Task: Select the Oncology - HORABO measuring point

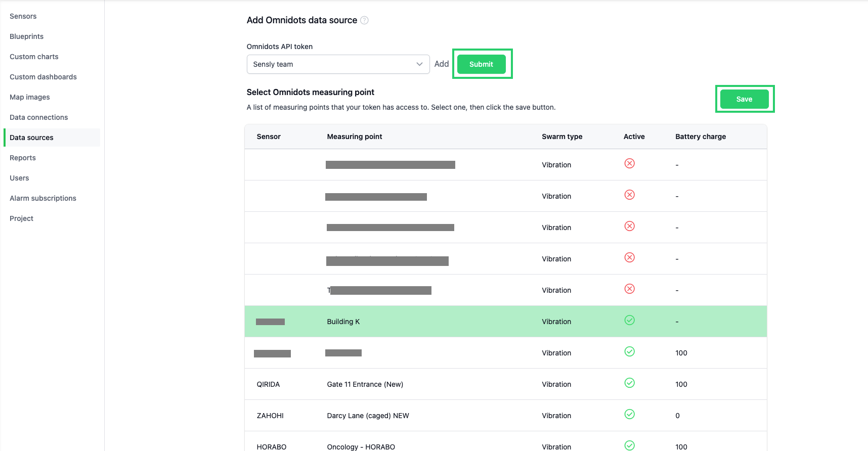Action: click(361, 447)
